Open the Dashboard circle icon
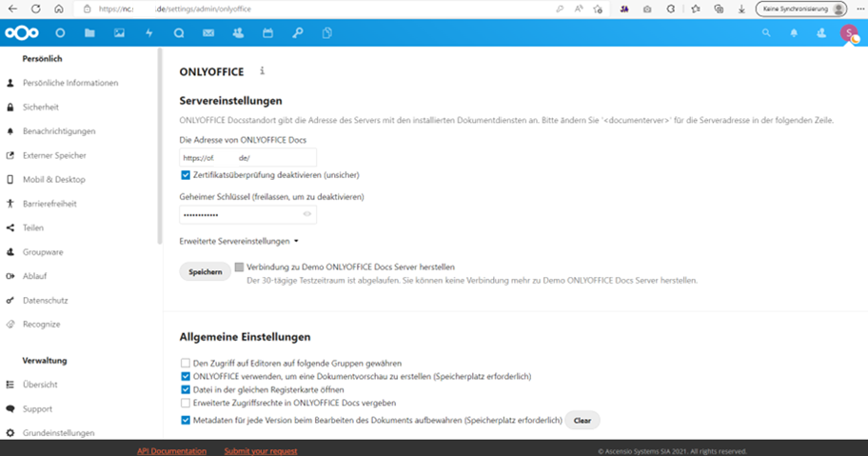This screenshot has width=868, height=456. pyautogui.click(x=60, y=33)
